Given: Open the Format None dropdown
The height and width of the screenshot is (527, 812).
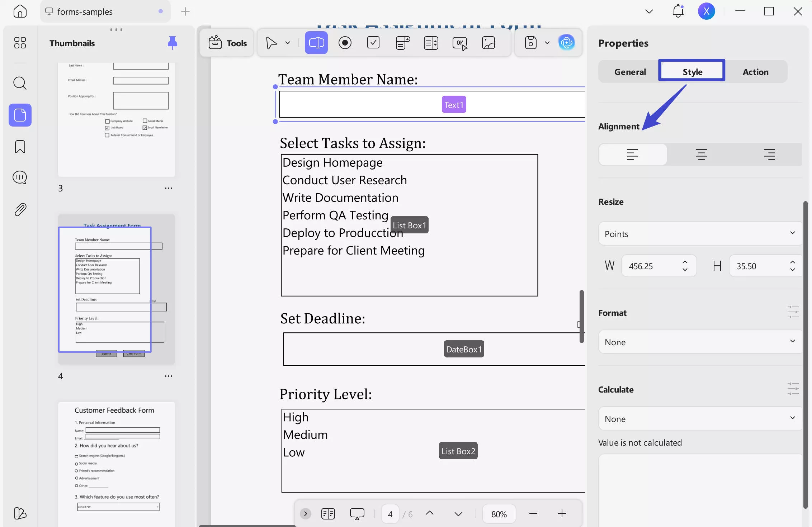Looking at the screenshot, I should click(x=699, y=342).
